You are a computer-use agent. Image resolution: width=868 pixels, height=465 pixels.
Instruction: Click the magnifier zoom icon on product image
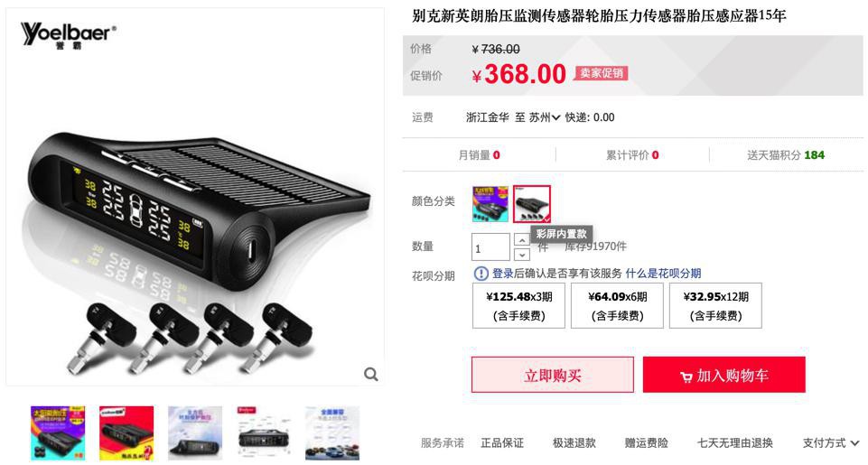371,375
